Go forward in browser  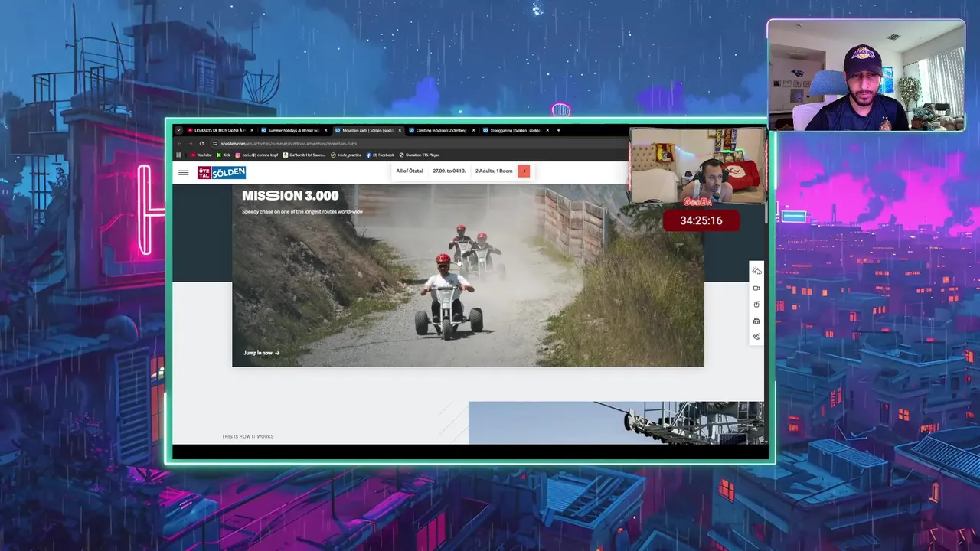190,143
